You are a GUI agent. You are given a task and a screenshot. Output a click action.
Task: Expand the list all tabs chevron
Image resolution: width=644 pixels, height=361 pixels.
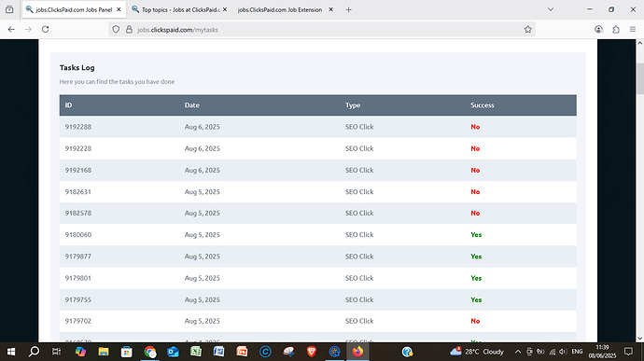[551, 9]
